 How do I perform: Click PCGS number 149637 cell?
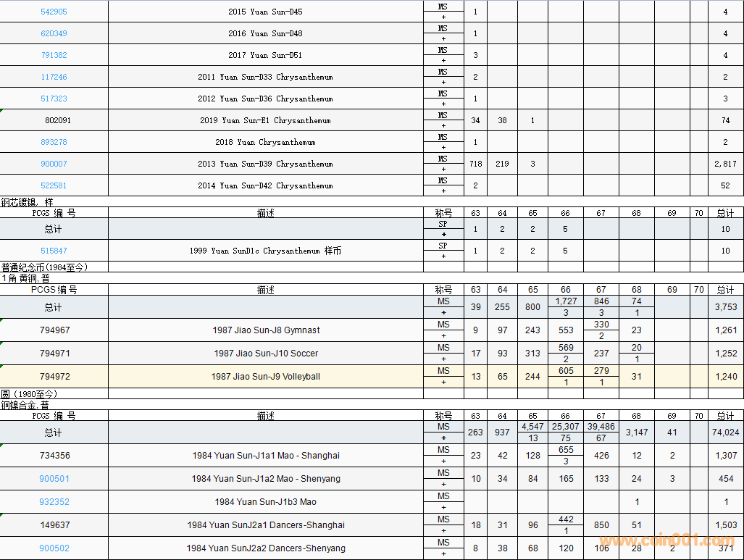click(54, 525)
